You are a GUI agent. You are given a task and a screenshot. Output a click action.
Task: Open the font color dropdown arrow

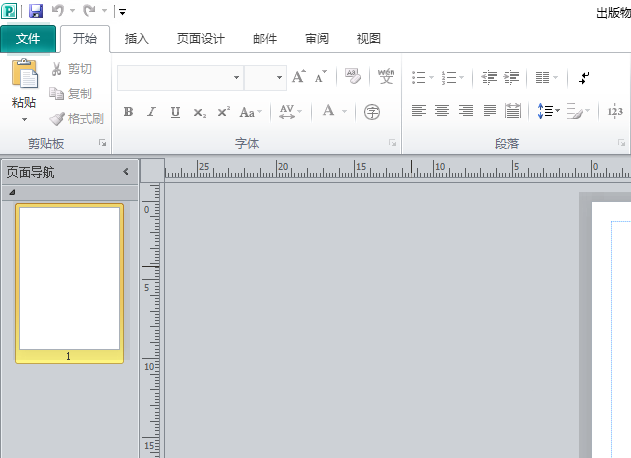coord(344,112)
